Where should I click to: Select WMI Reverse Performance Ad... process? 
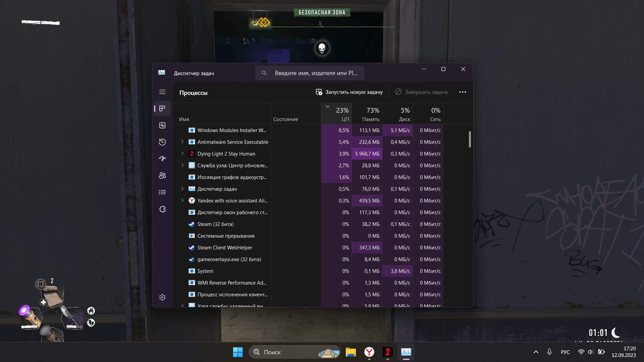coord(308,283)
